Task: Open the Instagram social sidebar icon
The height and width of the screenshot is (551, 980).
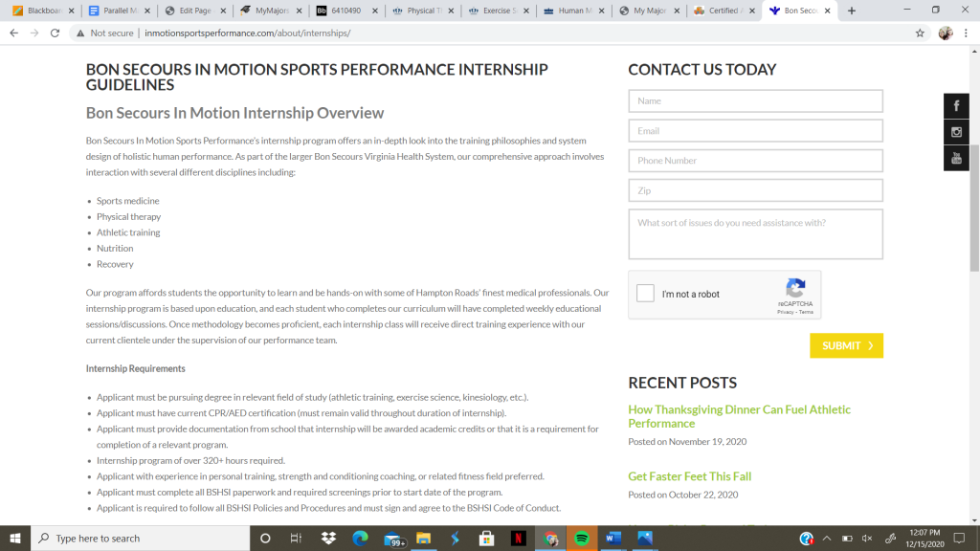Action: click(956, 132)
